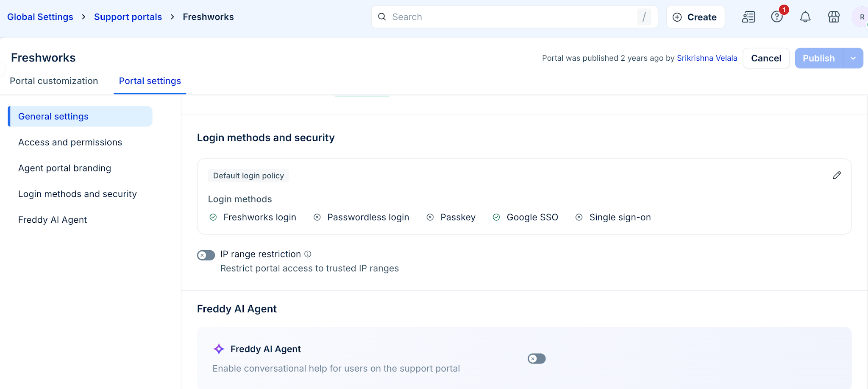Turn on the Freddy AI Agent toggle
This screenshot has width=868, height=389.
click(x=537, y=358)
